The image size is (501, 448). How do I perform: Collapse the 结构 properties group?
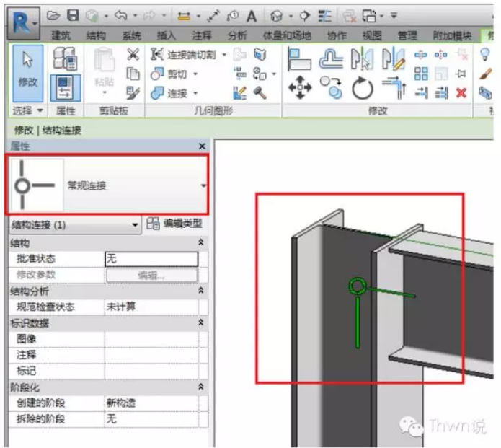point(201,242)
